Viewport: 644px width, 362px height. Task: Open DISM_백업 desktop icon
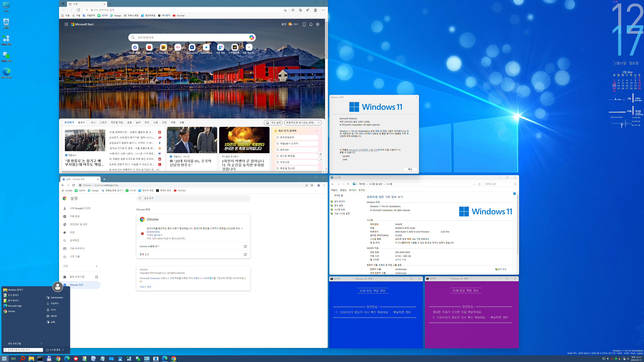[x=6, y=40]
